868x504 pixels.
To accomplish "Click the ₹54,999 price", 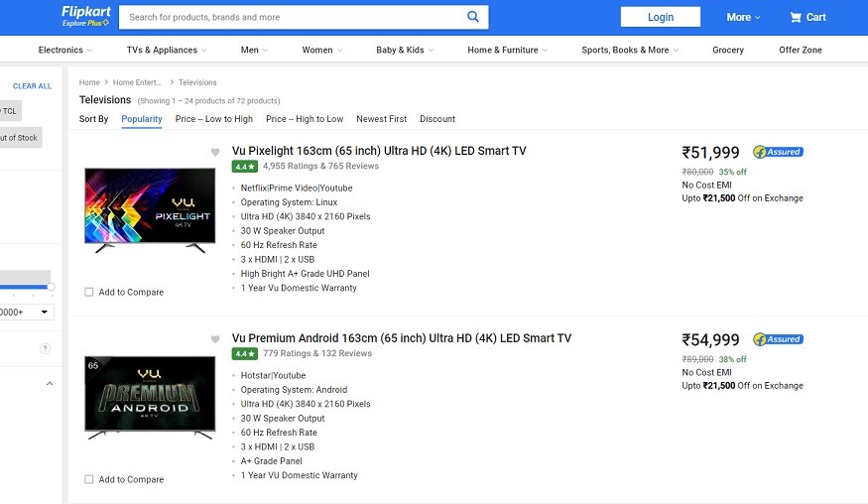I will click(710, 339).
